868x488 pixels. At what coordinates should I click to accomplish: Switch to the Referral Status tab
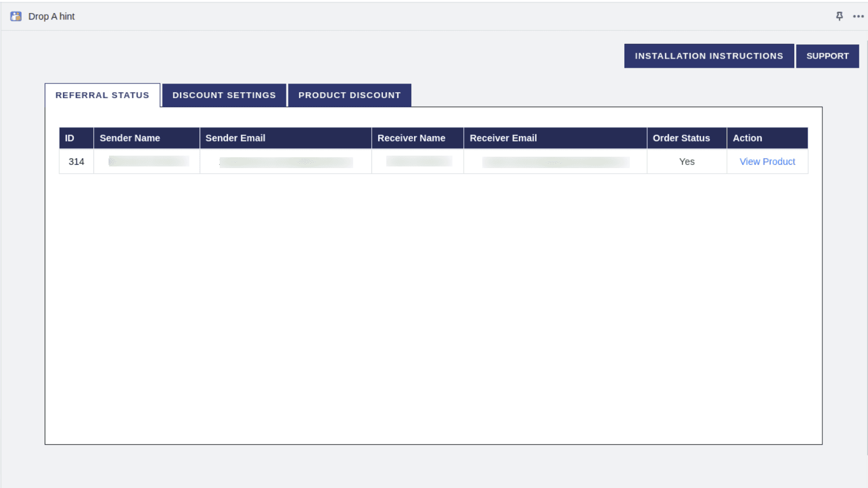[102, 95]
